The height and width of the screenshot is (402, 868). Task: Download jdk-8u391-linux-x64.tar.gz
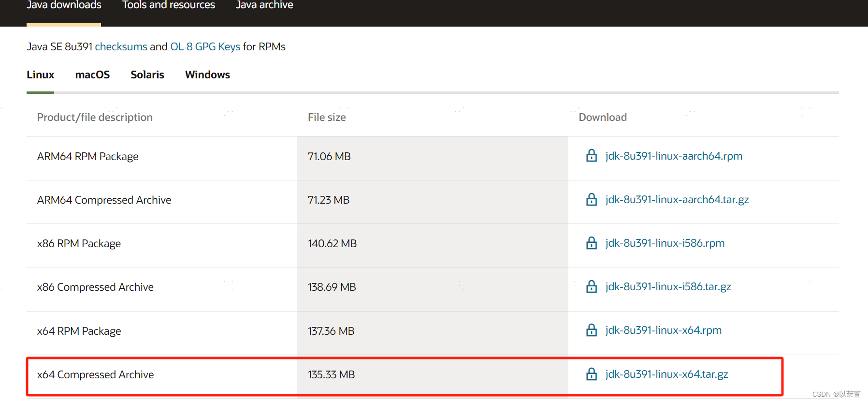tap(666, 374)
